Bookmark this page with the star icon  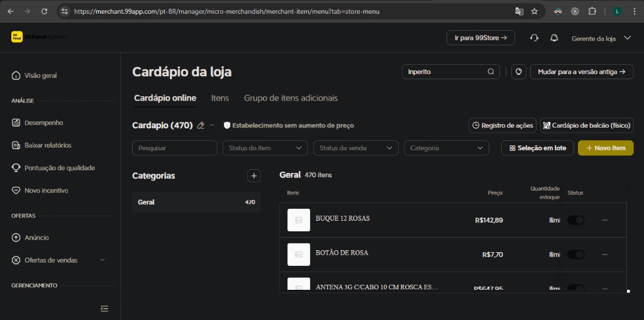pos(535,11)
